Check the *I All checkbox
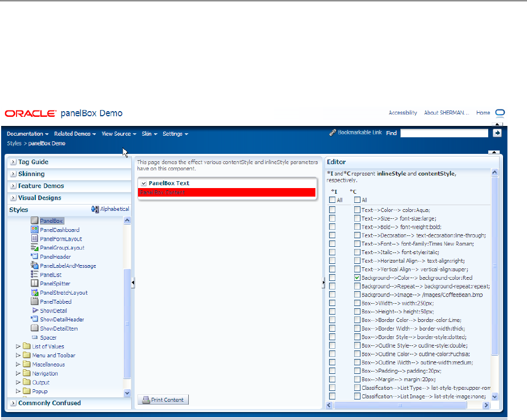Screen dimensions: 527x420 332,200
